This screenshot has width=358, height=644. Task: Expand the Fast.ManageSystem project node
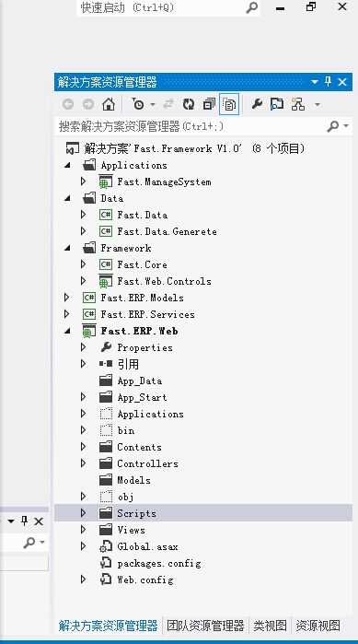(83, 181)
